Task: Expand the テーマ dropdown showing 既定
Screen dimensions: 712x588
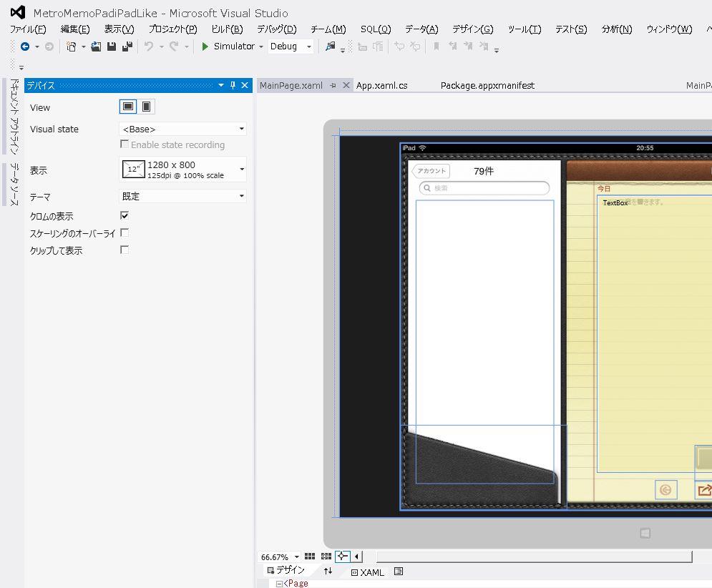Action: tap(182, 196)
